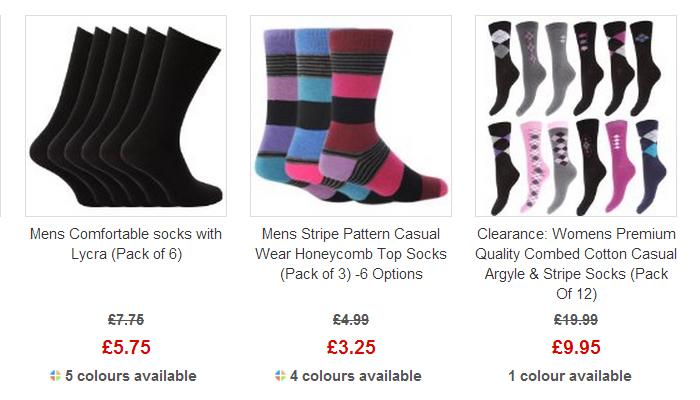Screen dimensions: 700x400
Task: Click the light pink argyle sock in womens pack
Action: coord(534,166)
